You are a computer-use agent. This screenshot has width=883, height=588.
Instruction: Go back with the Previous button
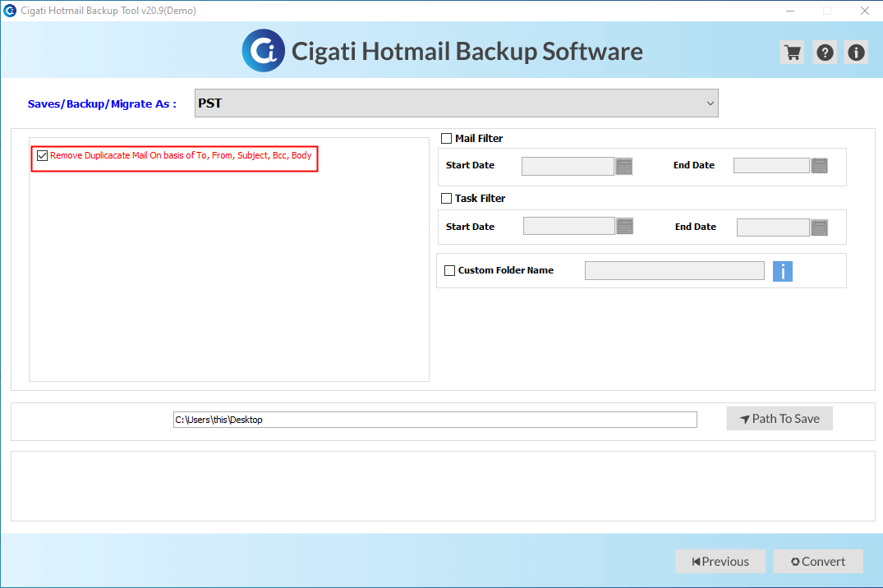[x=720, y=562]
